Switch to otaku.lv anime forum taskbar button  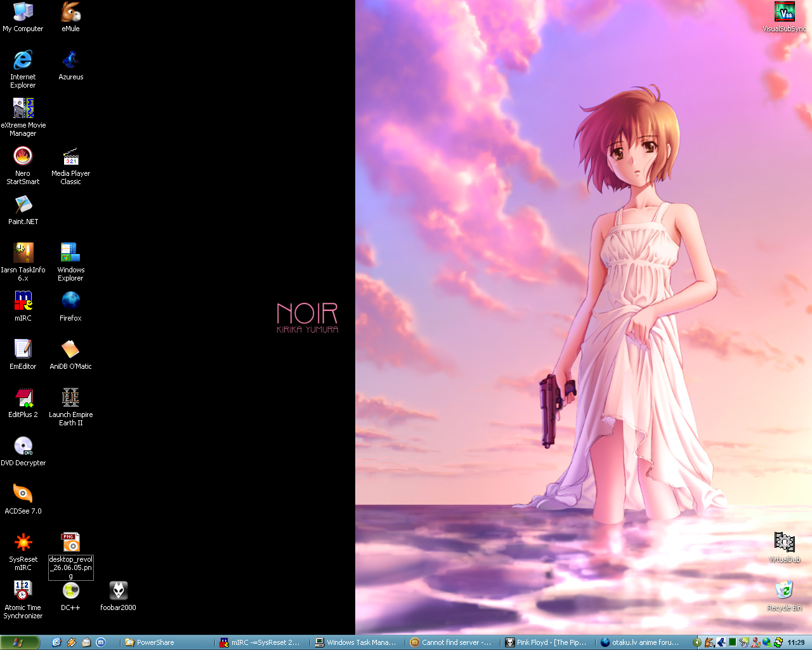pos(642,642)
